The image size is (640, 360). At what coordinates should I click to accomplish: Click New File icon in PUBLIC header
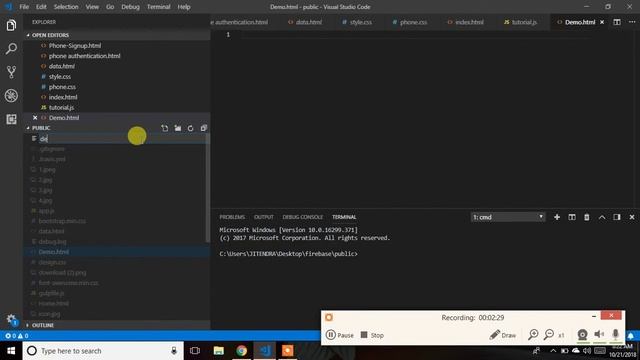(x=164, y=128)
